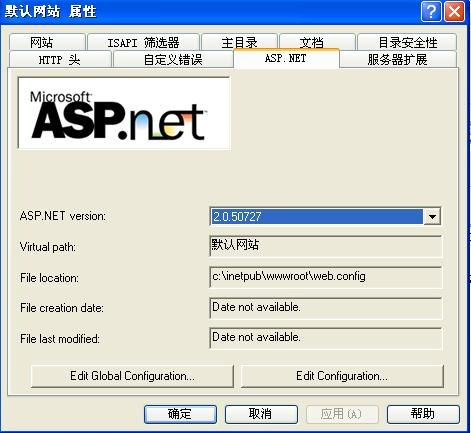The width and height of the screenshot is (471, 433).
Task: Click the title bar question mark help icon
Action: tap(431, 12)
